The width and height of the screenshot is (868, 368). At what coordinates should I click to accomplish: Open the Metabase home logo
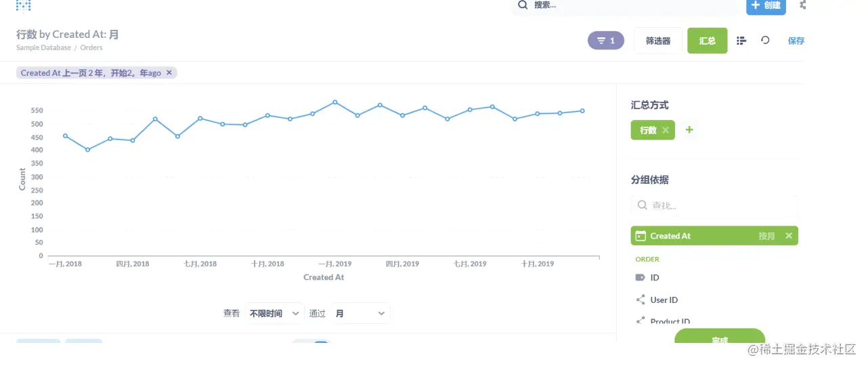(x=24, y=6)
